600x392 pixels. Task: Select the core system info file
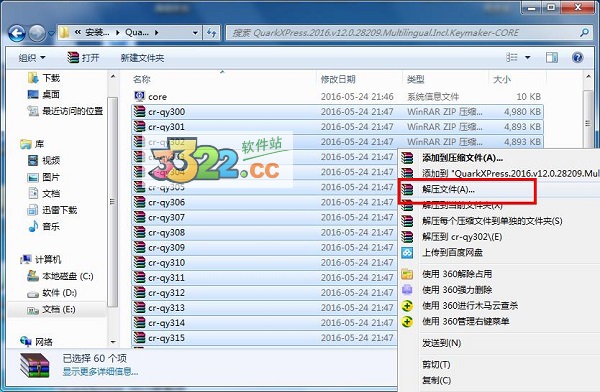coord(337,96)
